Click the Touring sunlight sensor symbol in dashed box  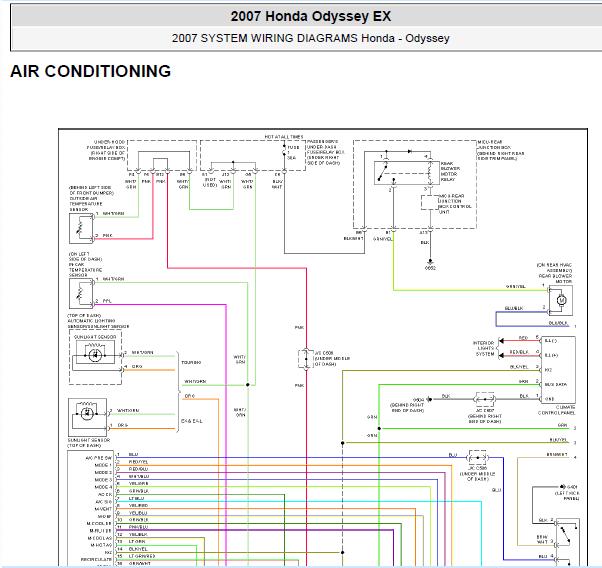pos(95,356)
